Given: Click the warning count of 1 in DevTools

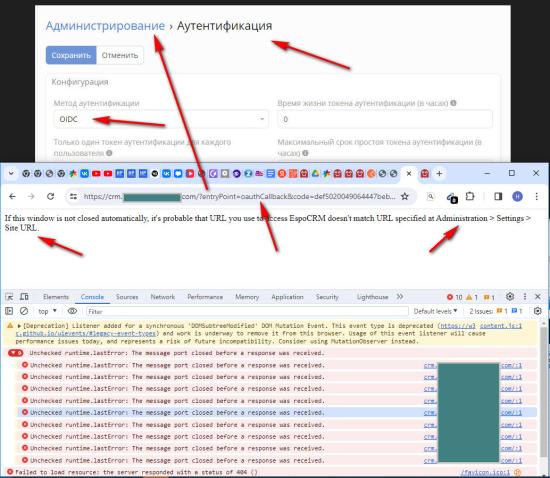Looking at the screenshot, I should click(x=472, y=297).
